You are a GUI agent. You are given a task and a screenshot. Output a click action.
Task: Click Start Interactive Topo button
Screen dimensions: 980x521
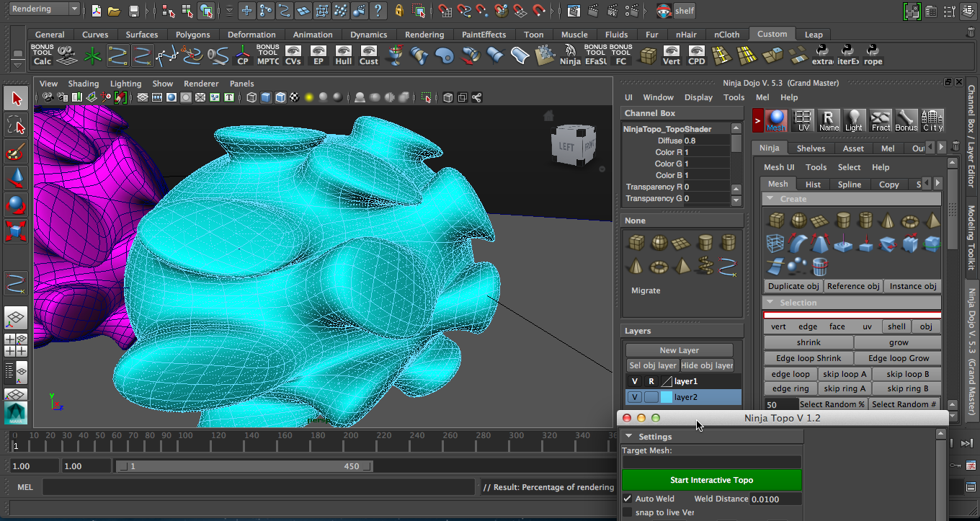coord(711,480)
